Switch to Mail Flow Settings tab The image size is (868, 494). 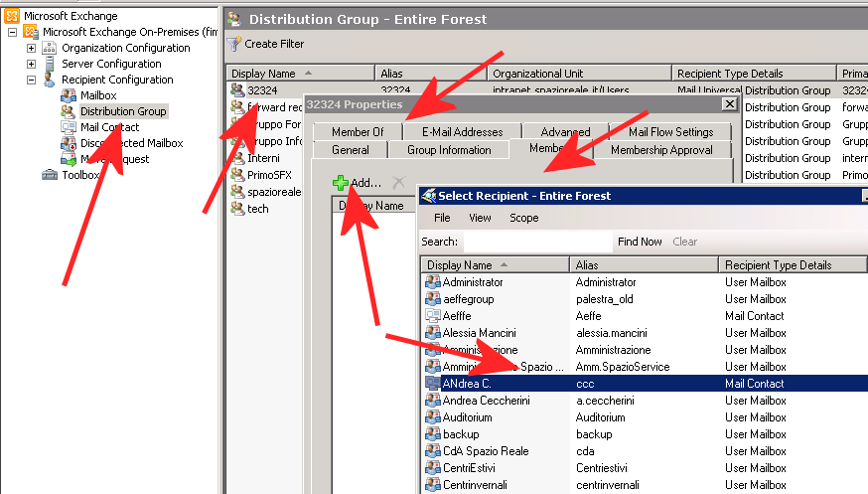[x=671, y=132]
